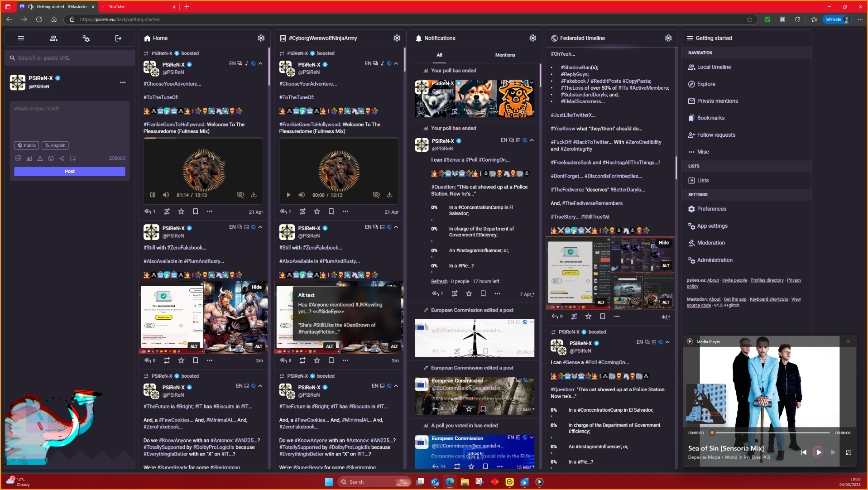Screen dimensions: 868x490
Task: Bookmark the Home post dated 21 Apr
Action: click(195, 211)
